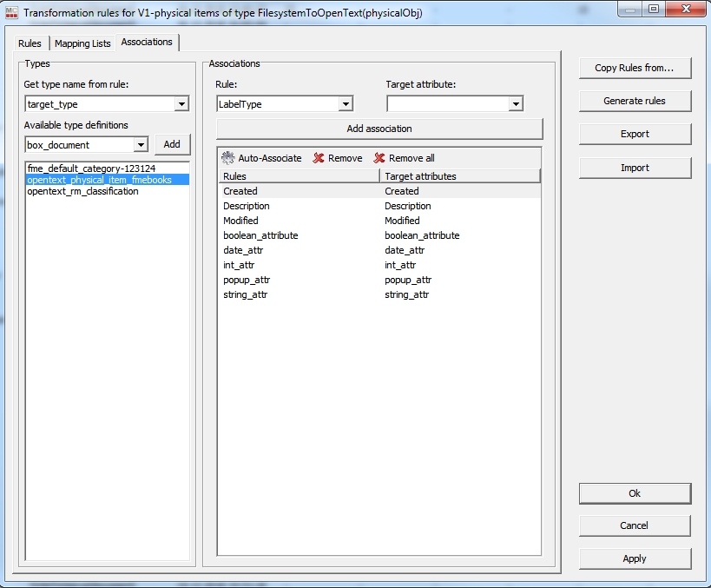711x588 pixels.
Task: Open the target_type rule dropdown
Action: pyautogui.click(x=181, y=104)
